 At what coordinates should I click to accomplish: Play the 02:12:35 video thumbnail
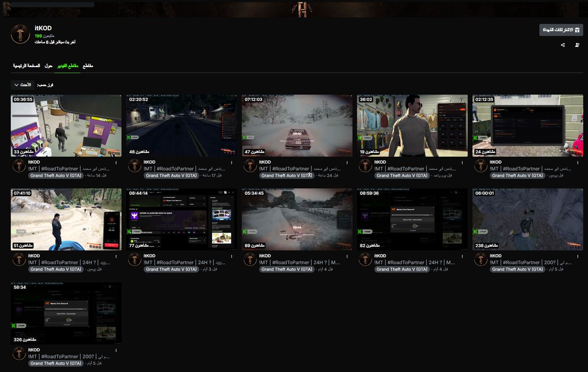click(528, 126)
